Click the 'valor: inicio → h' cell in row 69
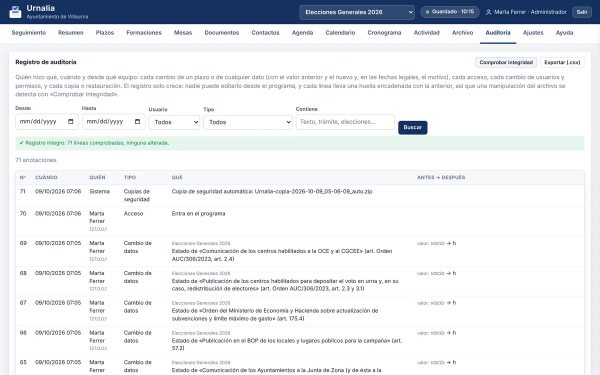This screenshot has width=600, height=375. point(437,243)
